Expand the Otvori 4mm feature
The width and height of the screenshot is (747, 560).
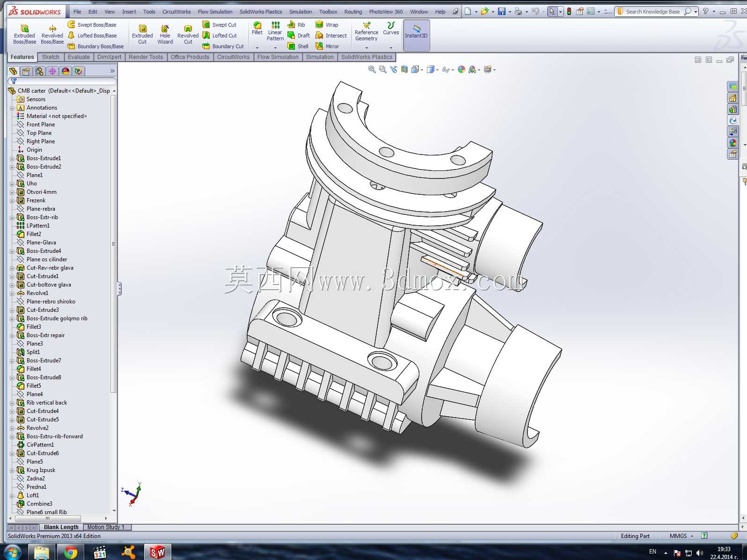coord(12,192)
